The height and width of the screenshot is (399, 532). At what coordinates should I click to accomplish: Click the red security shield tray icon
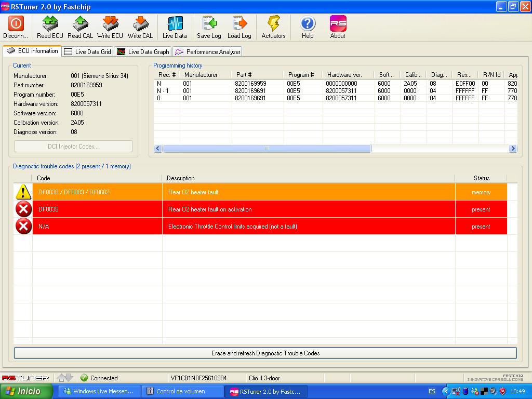pos(502,392)
